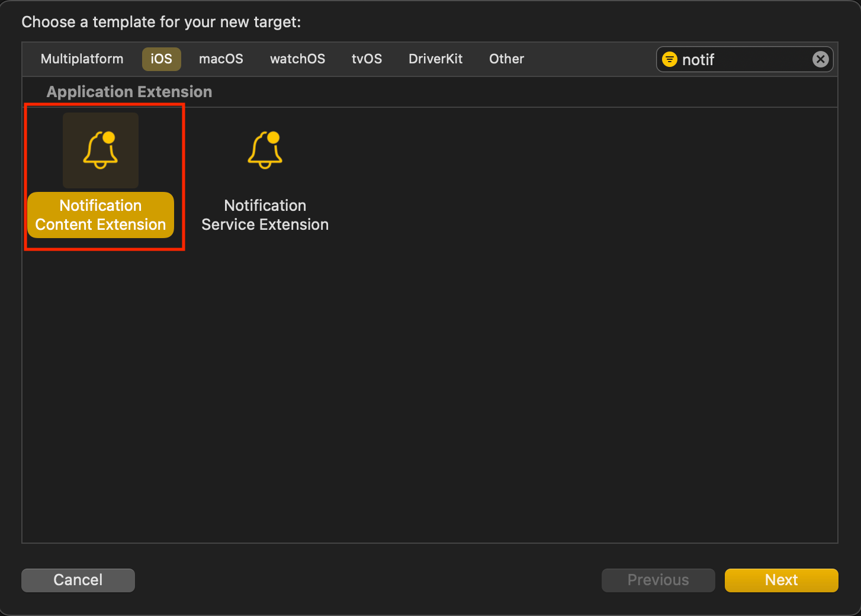Click the Next button
Image resolution: width=861 pixels, height=616 pixels.
[781, 580]
